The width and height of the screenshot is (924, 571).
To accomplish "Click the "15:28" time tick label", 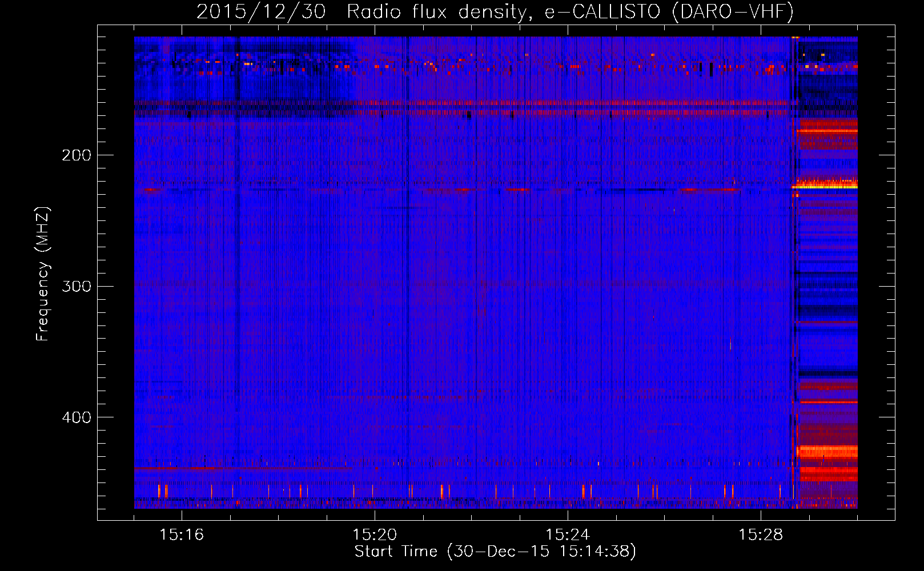I will 761,534.
